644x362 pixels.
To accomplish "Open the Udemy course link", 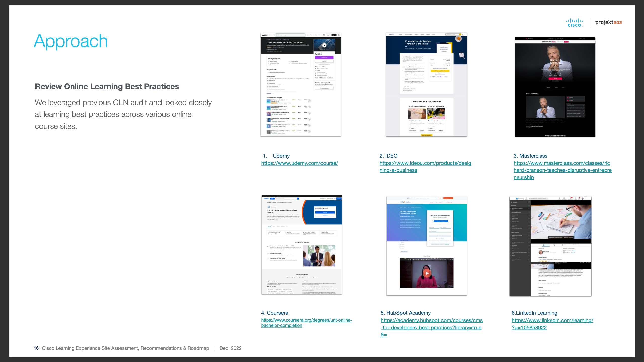I will click(299, 163).
